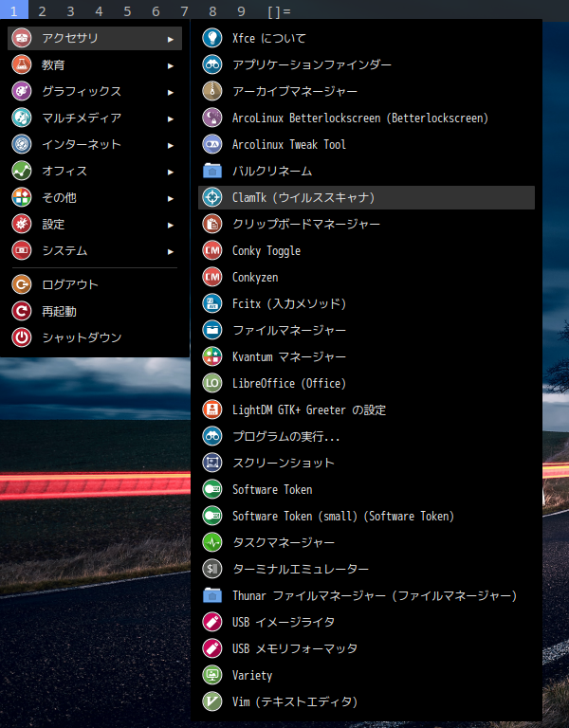Expand the システム submenu arrow
This screenshot has height=728, width=569.
(x=171, y=251)
